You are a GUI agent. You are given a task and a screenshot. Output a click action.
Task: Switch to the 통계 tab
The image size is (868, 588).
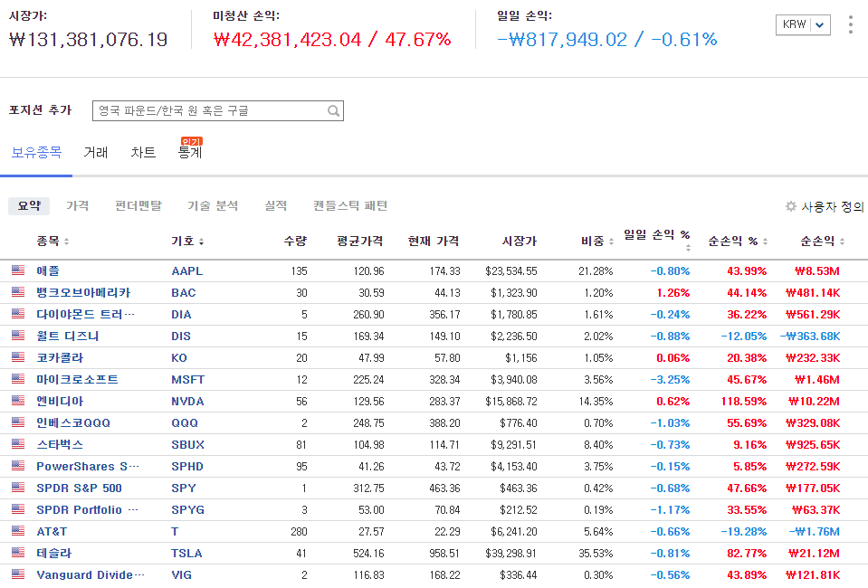190,153
